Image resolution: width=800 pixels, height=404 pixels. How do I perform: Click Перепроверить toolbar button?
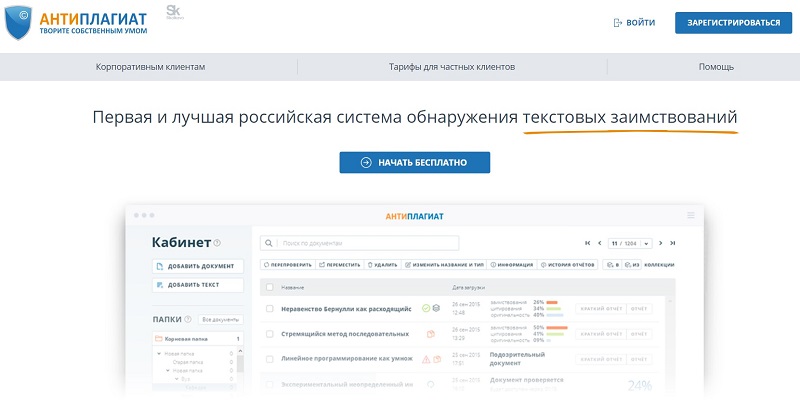(x=288, y=265)
